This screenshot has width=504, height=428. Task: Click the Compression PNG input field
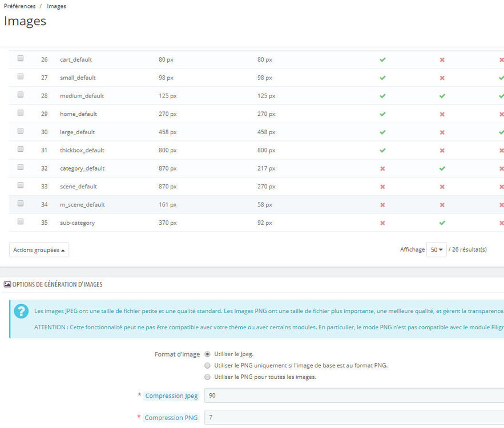coord(354,417)
